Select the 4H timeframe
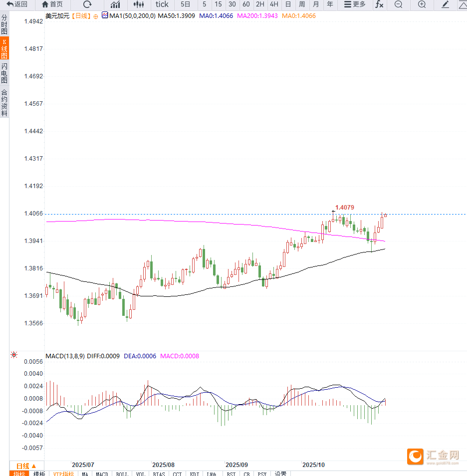 274,4
